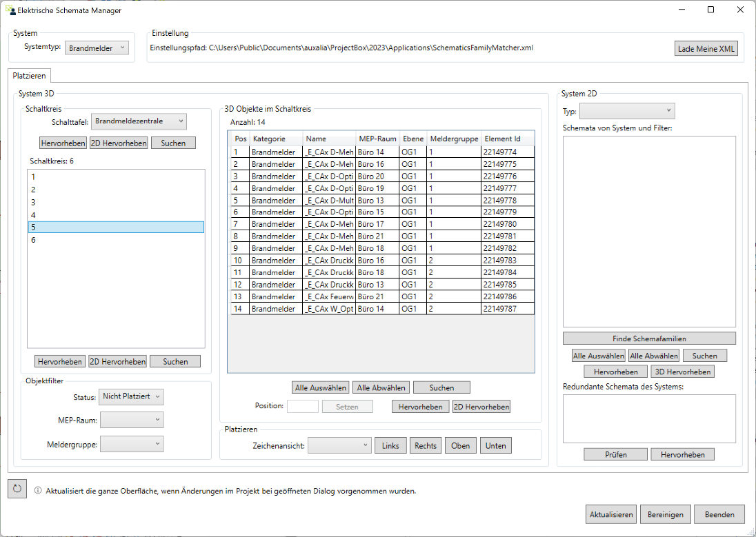This screenshot has width=756, height=537.
Task: Select table row with Element Id 22149780
Action: 382,224
